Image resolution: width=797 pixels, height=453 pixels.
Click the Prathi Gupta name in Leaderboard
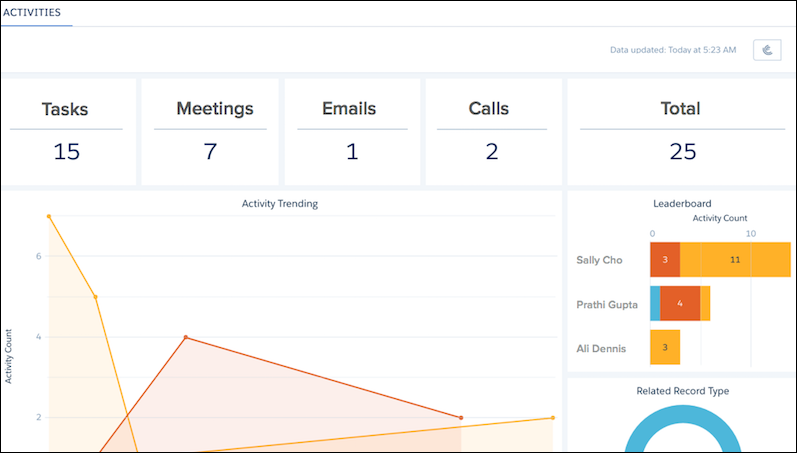point(607,305)
